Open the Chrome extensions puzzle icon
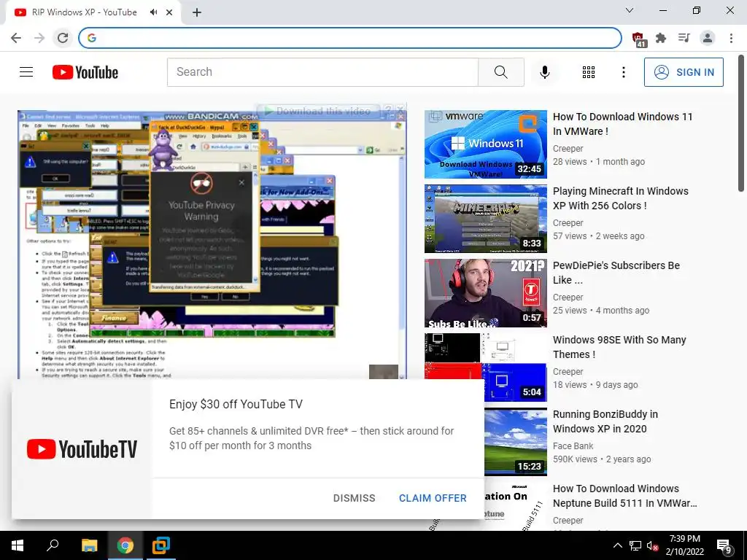747x560 pixels. click(x=661, y=38)
